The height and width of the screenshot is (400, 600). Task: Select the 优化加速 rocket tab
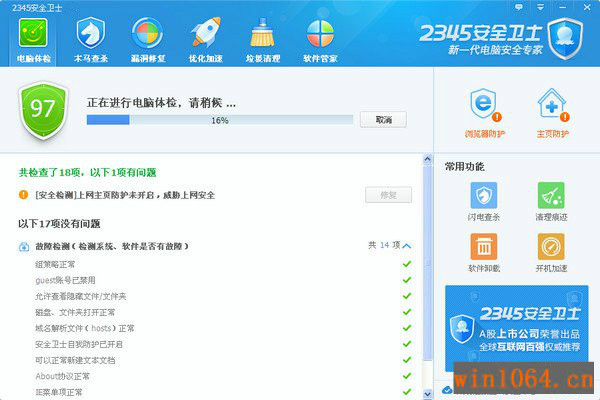pos(205,41)
